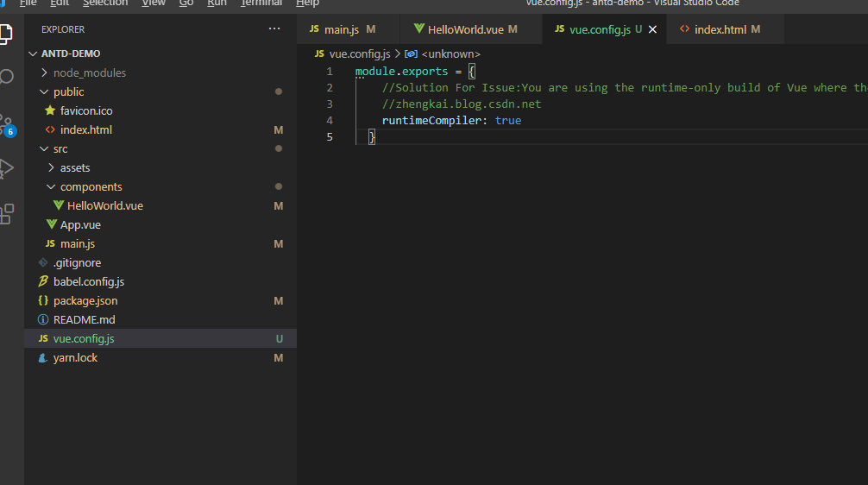The height and width of the screenshot is (485, 868).
Task: Open HelloWorld.vue in the components folder
Action: point(105,205)
